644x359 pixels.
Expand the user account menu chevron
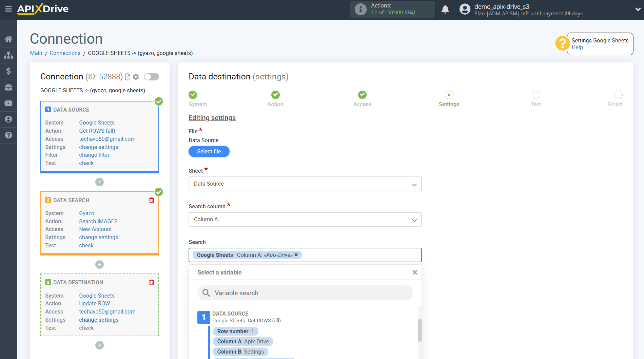[638, 10]
